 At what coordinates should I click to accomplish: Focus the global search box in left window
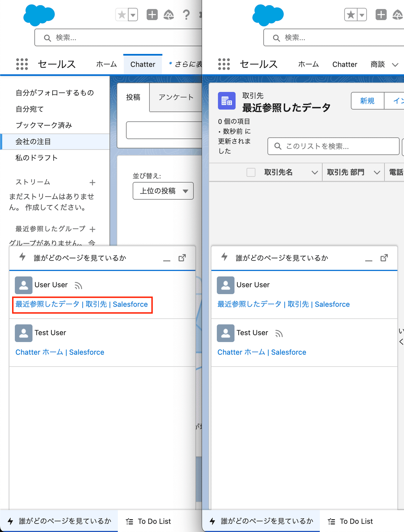(x=118, y=37)
